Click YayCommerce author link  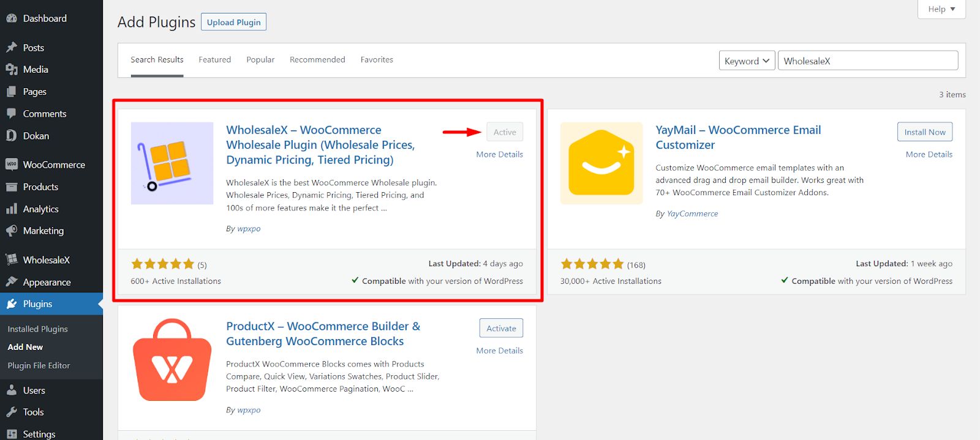(x=692, y=214)
